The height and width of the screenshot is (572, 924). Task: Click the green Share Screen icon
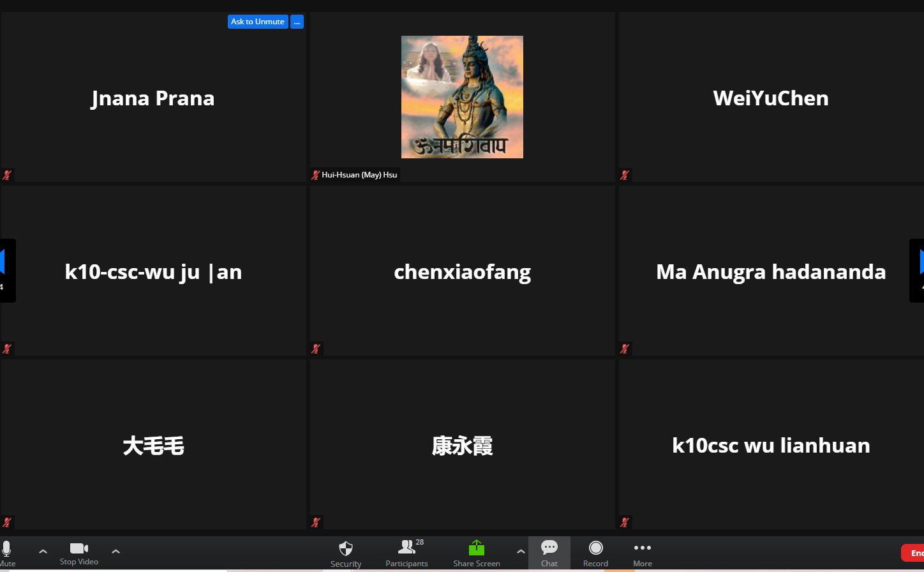tap(477, 549)
